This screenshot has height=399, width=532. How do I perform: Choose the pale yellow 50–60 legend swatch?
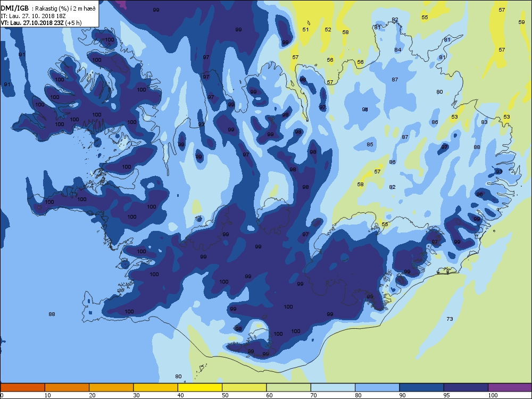coord(244,387)
